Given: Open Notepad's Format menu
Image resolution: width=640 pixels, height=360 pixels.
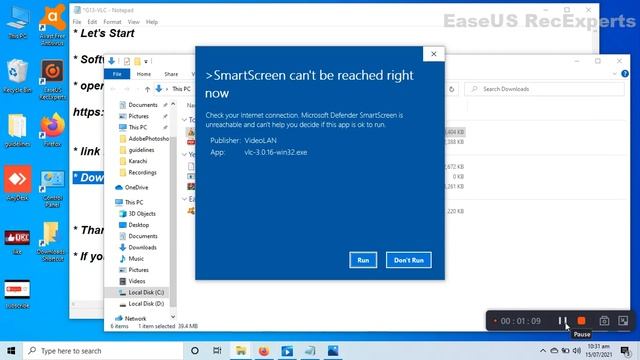Looking at the screenshot, I should (x=112, y=22).
